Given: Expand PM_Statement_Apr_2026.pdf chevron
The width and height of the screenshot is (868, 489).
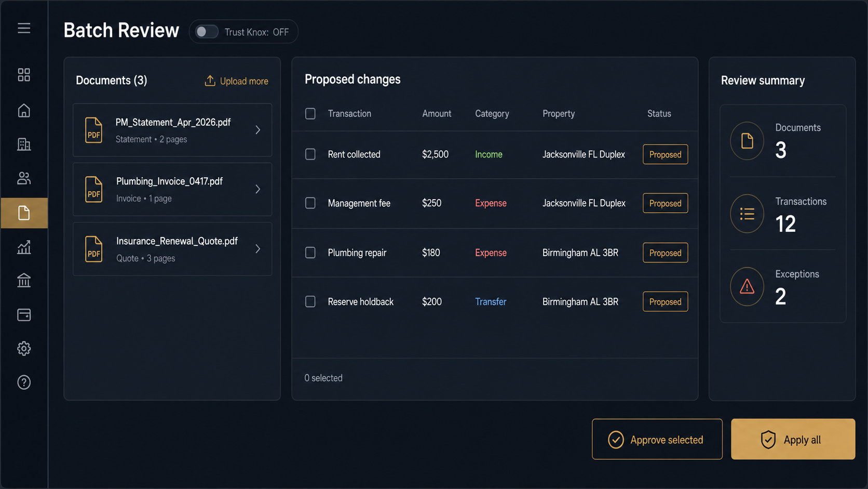Looking at the screenshot, I should (x=258, y=130).
